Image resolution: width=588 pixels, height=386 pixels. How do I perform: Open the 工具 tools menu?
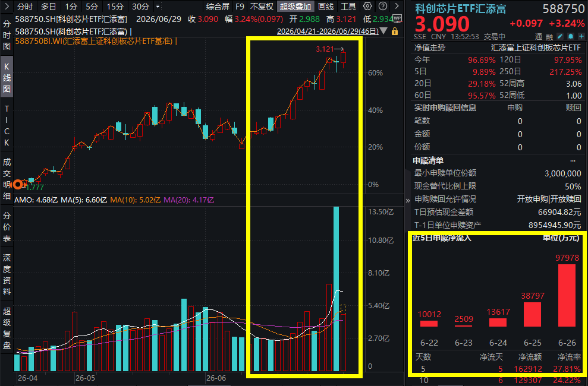(x=348, y=7)
